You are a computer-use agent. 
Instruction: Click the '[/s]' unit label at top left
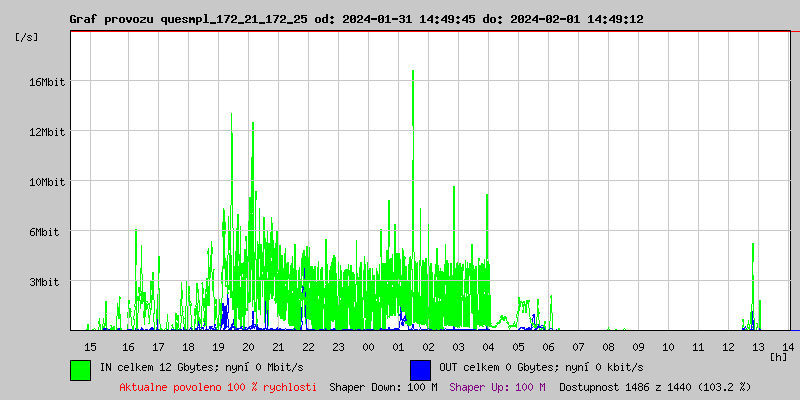click(28, 37)
